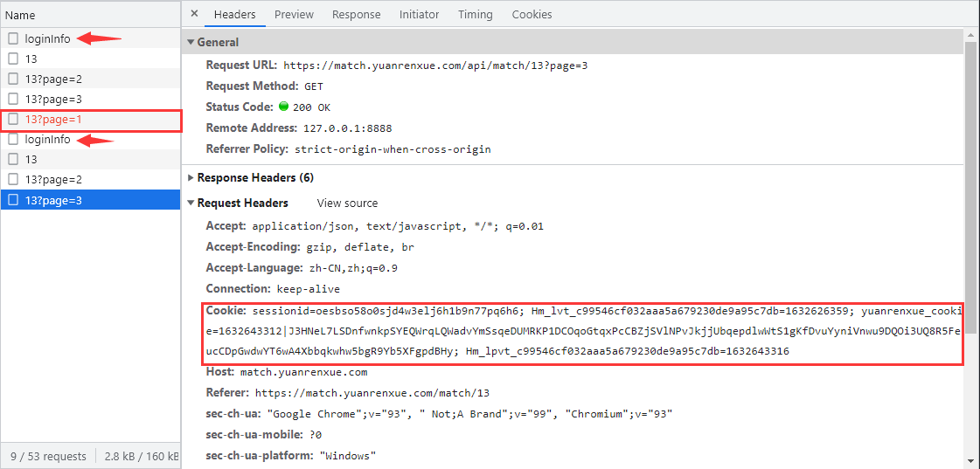Click View source for request headers
The image size is (980, 469).
(347, 203)
